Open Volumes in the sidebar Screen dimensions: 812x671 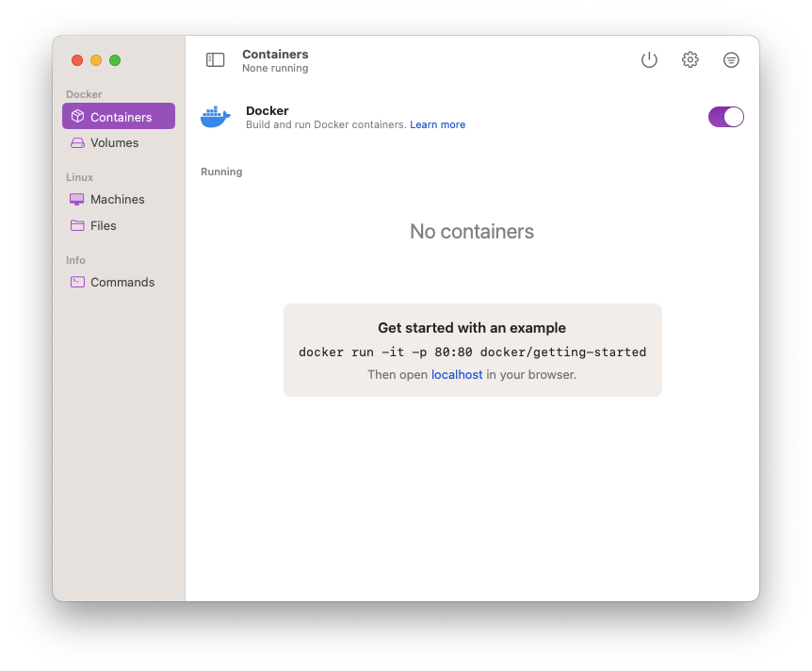pyautogui.click(x=119, y=142)
